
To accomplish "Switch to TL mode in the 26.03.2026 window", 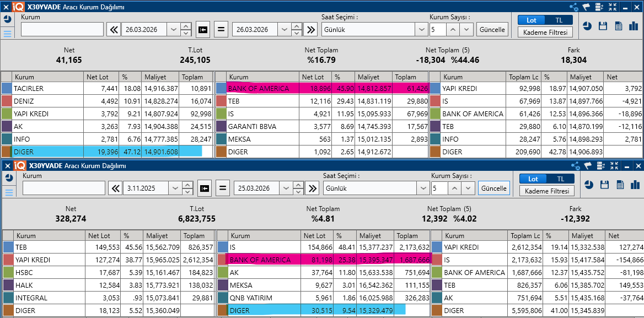I will [x=559, y=20].
